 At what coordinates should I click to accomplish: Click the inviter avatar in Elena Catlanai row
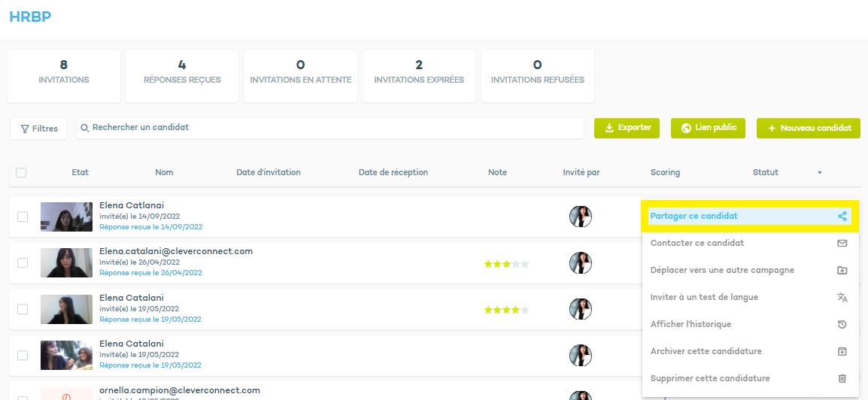coord(580,217)
